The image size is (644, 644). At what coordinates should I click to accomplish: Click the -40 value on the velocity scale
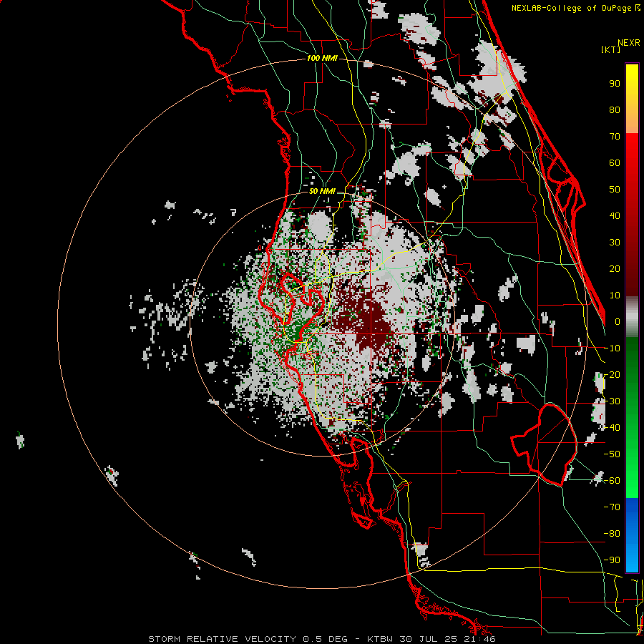[612, 428]
